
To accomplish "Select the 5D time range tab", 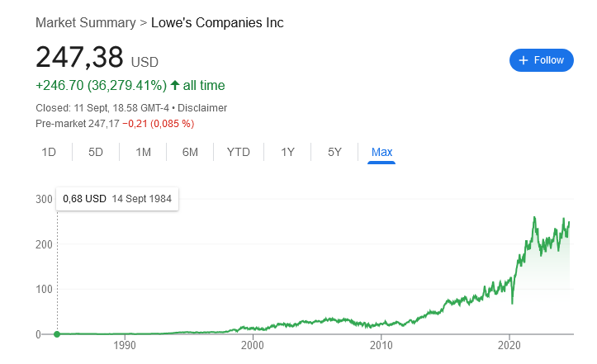I will pyautogui.click(x=96, y=152).
